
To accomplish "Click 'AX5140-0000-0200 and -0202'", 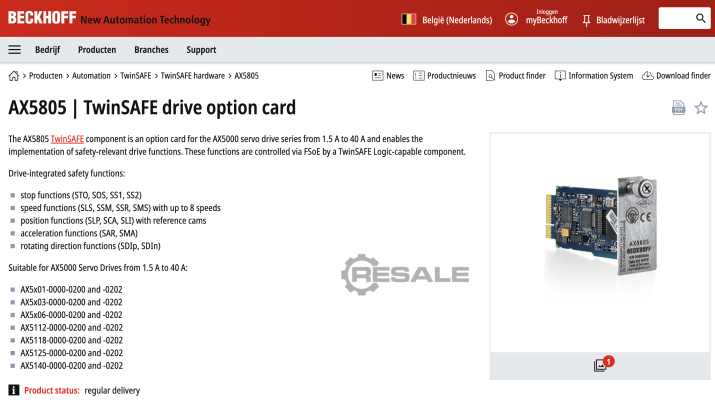I will point(71,366).
